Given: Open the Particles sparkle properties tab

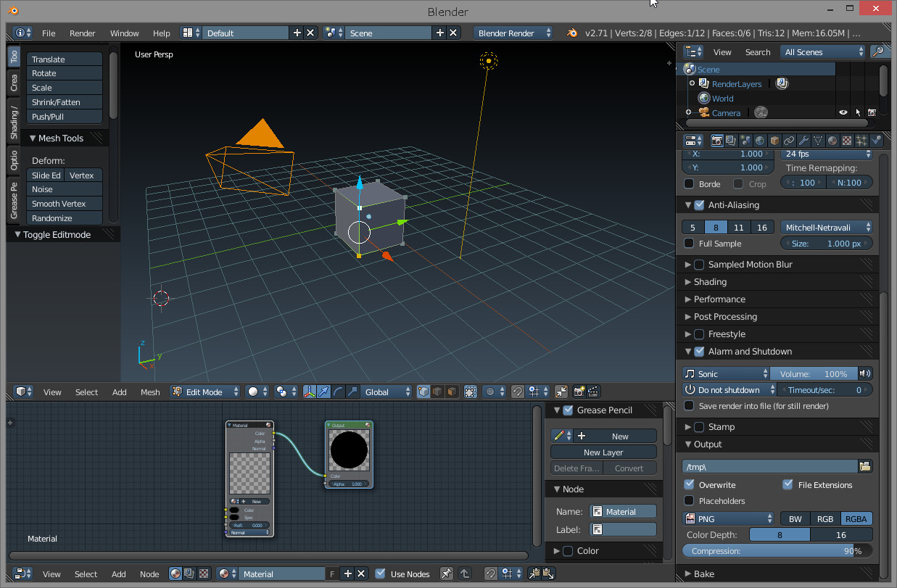Looking at the screenshot, I should (x=861, y=141).
